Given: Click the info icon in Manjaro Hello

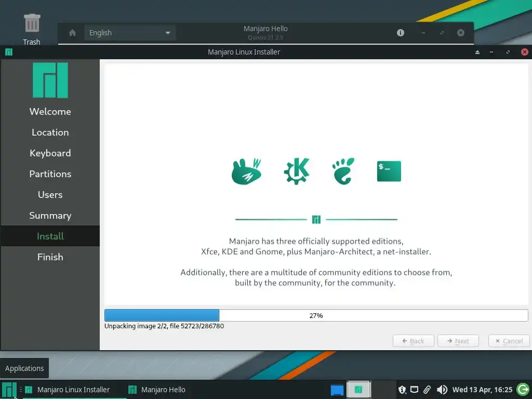Looking at the screenshot, I should pos(401,33).
